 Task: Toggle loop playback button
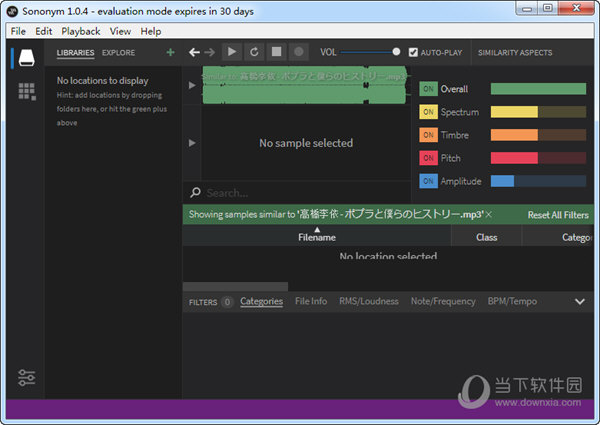click(x=254, y=52)
